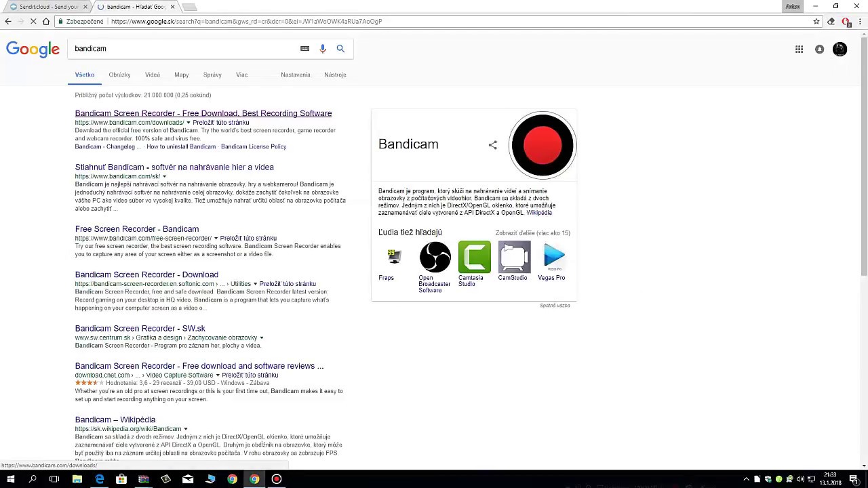Expand dropdown arrow beside bandicam.com/sk URL
The height and width of the screenshot is (488, 868).
tap(164, 177)
